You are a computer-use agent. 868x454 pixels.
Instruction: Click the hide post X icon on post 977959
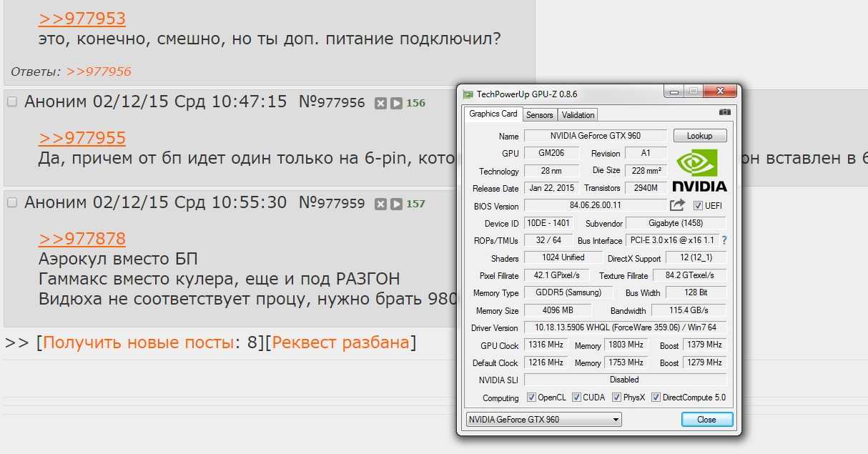click(380, 204)
